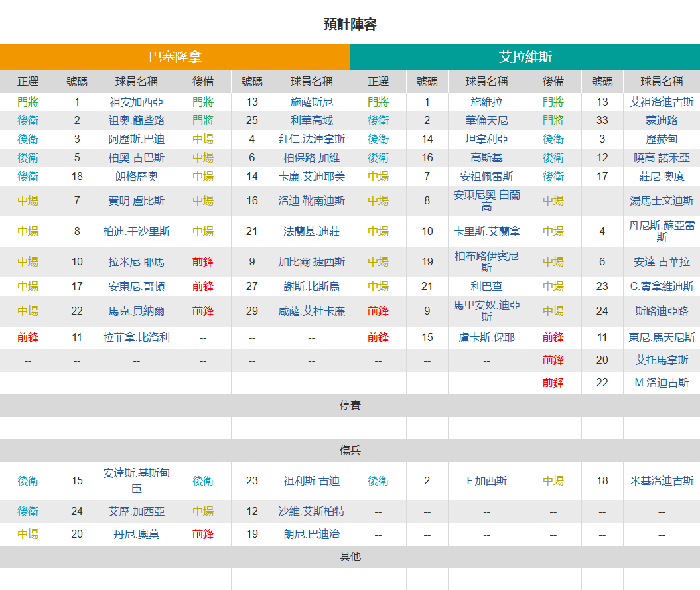
Task: Open 柏奧.古巴斯 player page
Action: [x=136, y=158]
